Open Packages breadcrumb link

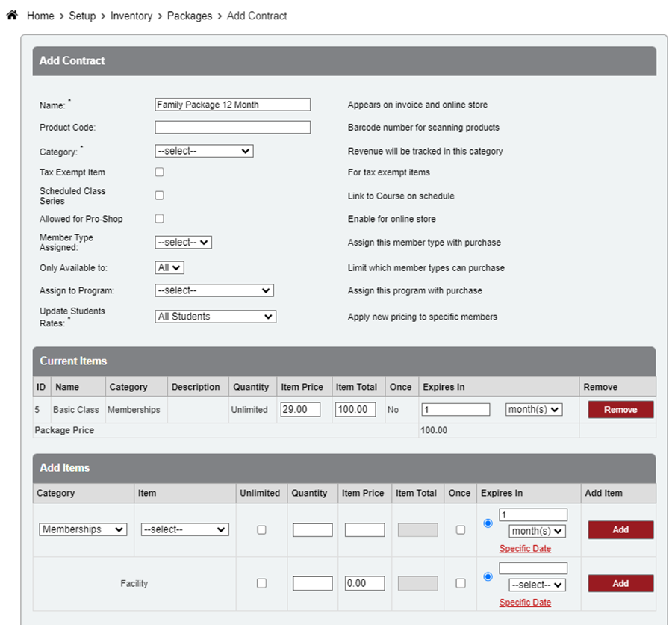coord(189,16)
